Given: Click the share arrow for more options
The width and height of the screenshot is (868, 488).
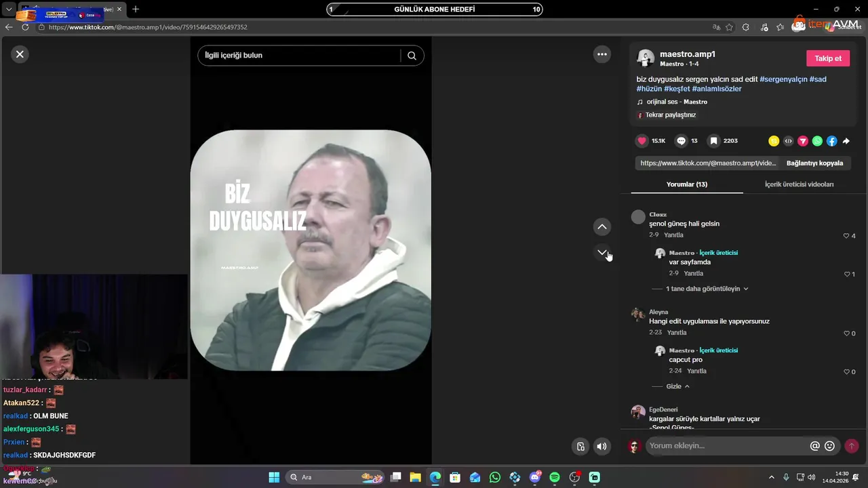Looking at the screenshot, I should [x=846, y=141].
